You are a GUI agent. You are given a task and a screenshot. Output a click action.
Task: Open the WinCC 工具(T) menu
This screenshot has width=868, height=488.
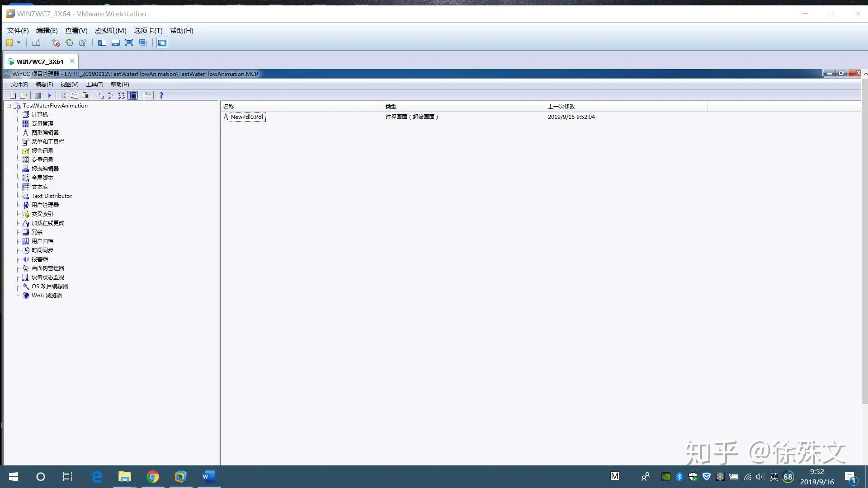pyautogui.click(x=94, y=84)
